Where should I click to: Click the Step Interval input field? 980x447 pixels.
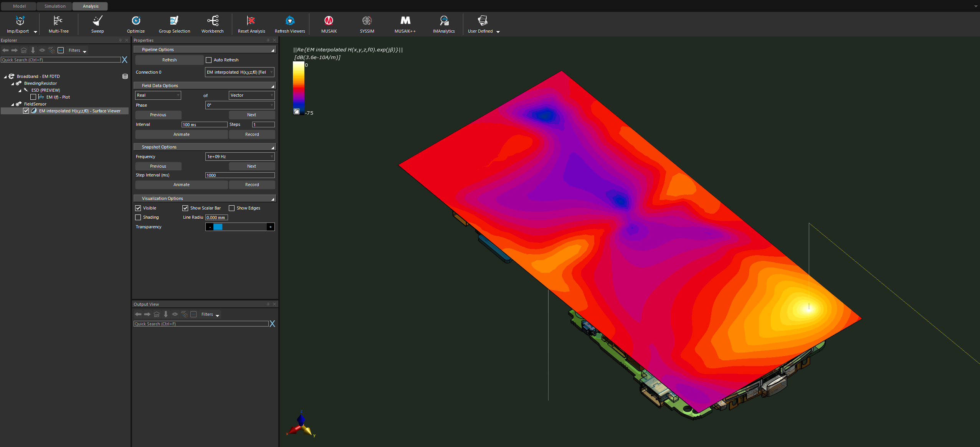click(x=240, y=175)
